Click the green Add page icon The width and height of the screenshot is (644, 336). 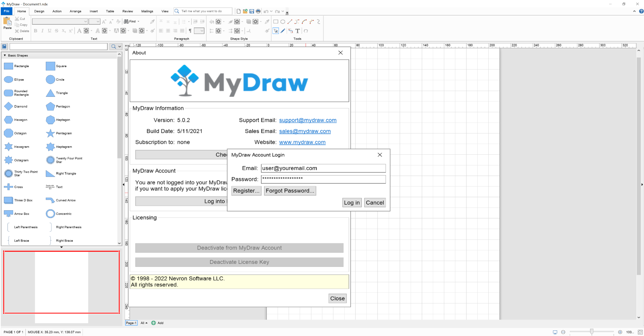click(153, 323)
